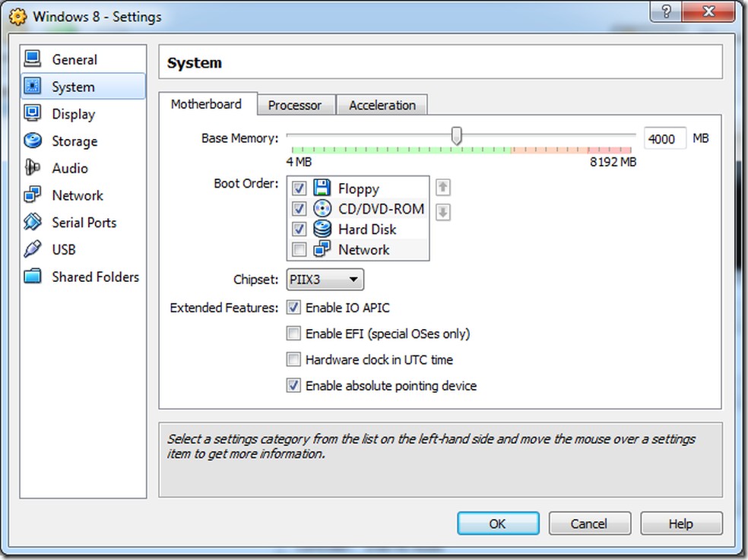Uncheck Floppy in the boot order
Screen dimensions: 748x560
point(299,188)
